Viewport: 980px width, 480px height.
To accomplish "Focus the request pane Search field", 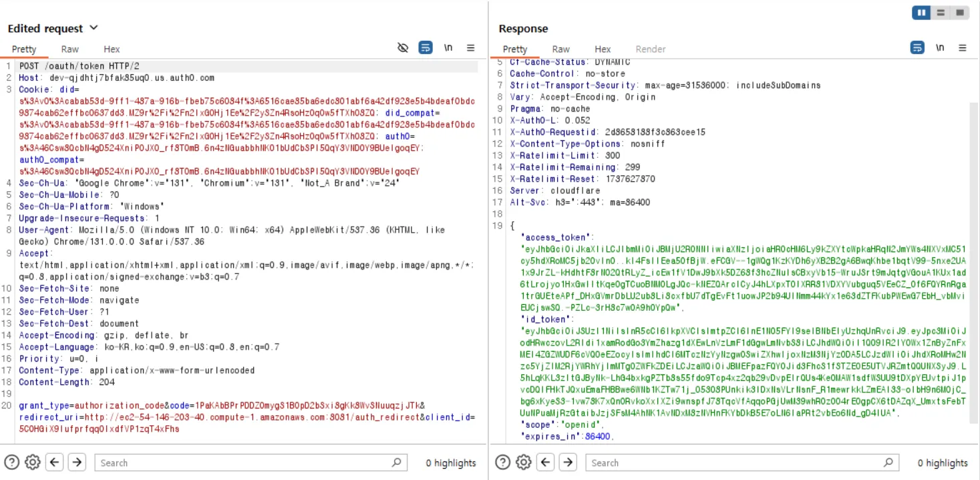I will (251, 462).
